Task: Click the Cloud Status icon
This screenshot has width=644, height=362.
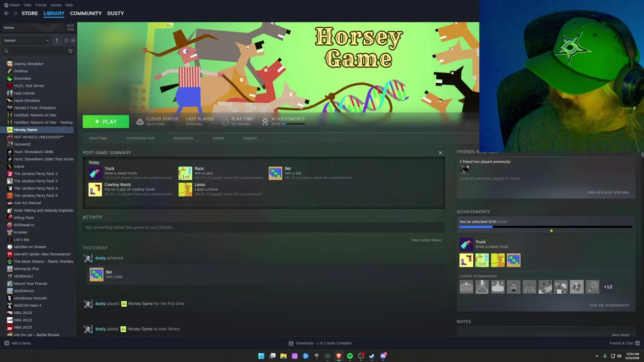Action: click(140, 121)
